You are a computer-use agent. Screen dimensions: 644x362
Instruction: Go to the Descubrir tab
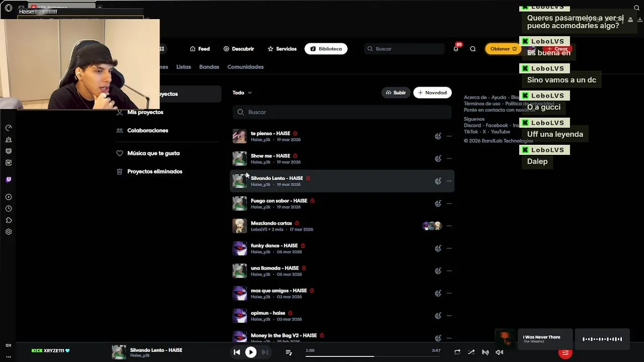coord(238,49)
